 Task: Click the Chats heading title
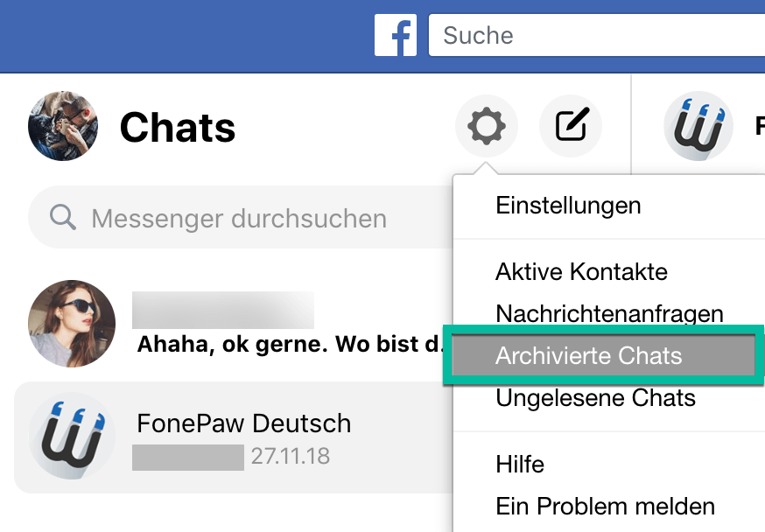[x=178, y=128]
